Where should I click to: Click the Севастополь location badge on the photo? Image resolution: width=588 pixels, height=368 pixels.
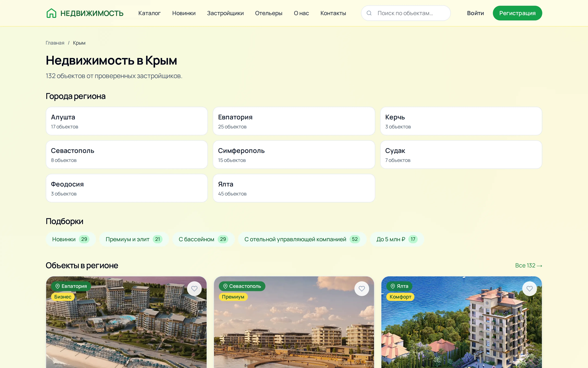(x=242, y=286)
